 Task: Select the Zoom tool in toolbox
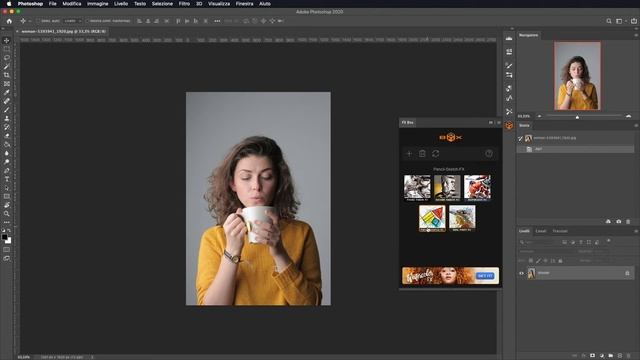(x=7, y=213)
